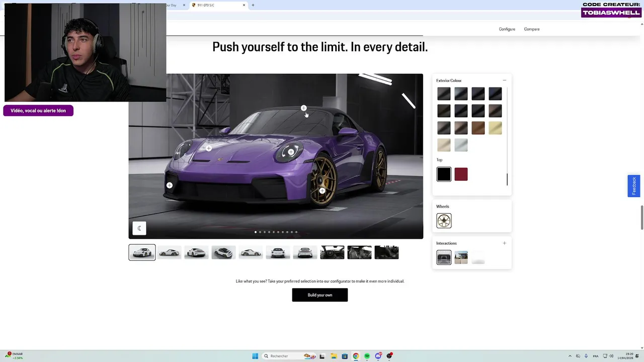Image resolution: width=644 pixels, height=362 pixels.
Task: Click the Build your own button
Action: pyautogui.click(x=320, y=295)
